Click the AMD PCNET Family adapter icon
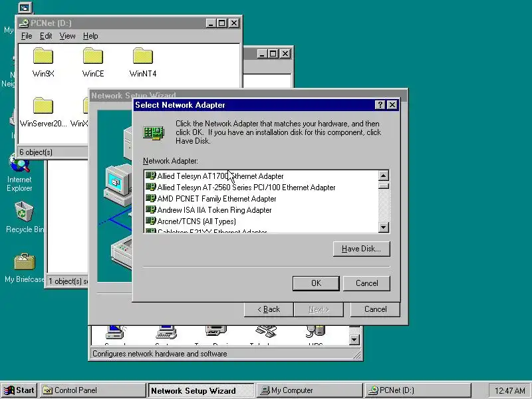532x399 pixels. coord(151,198)
